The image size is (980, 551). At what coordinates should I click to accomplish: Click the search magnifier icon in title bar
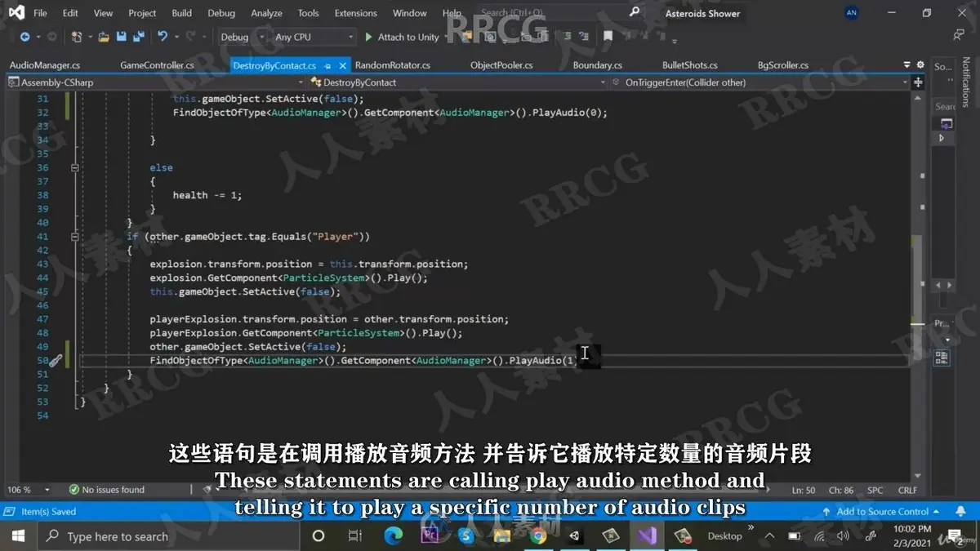click(635, 13)
